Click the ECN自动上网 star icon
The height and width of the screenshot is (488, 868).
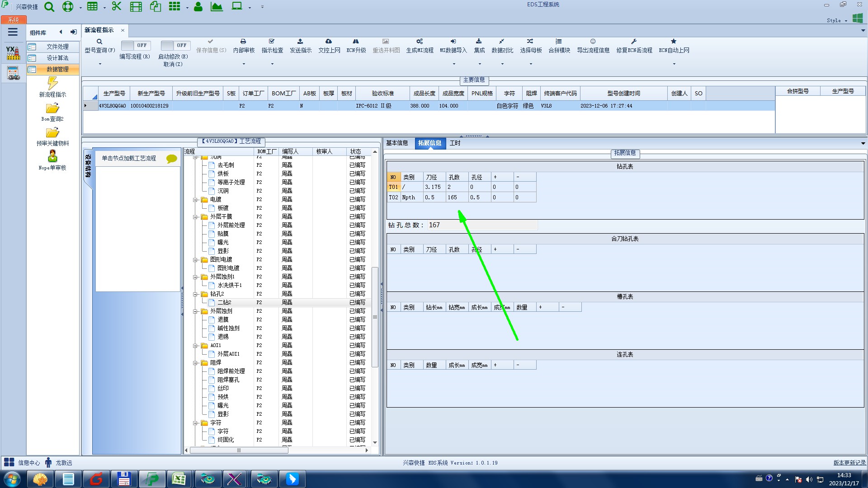pyautogui.click(x=674, y=42)
